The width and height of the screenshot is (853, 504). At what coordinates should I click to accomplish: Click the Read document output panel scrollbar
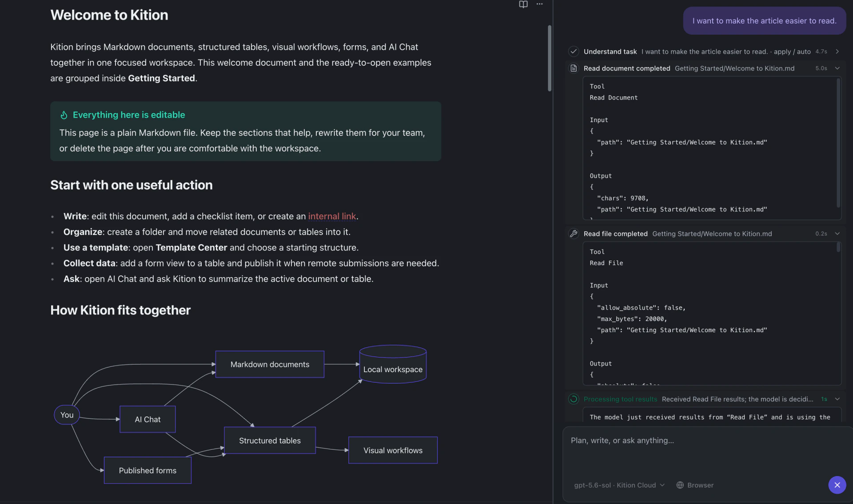point(838,143)
